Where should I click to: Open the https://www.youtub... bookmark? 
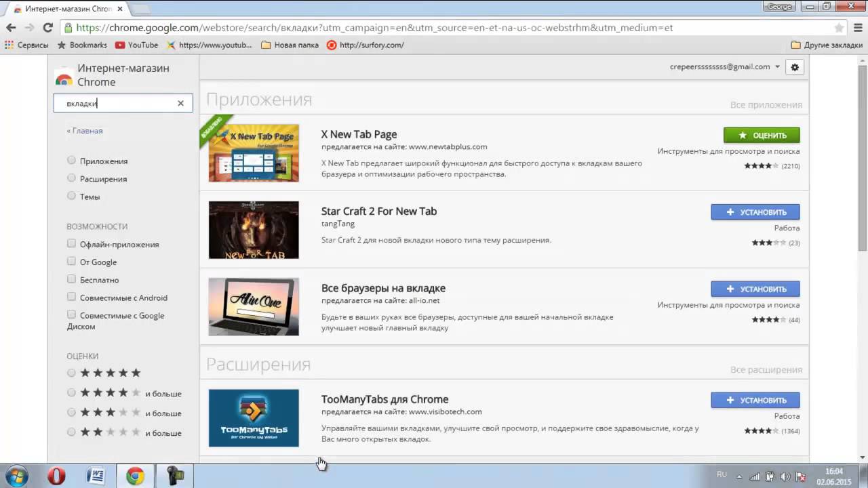209,45
